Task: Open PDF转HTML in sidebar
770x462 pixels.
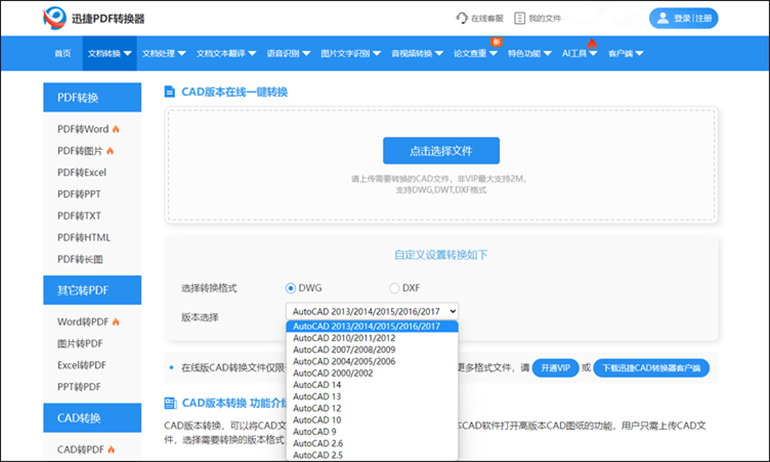Action: pos(84,238)
